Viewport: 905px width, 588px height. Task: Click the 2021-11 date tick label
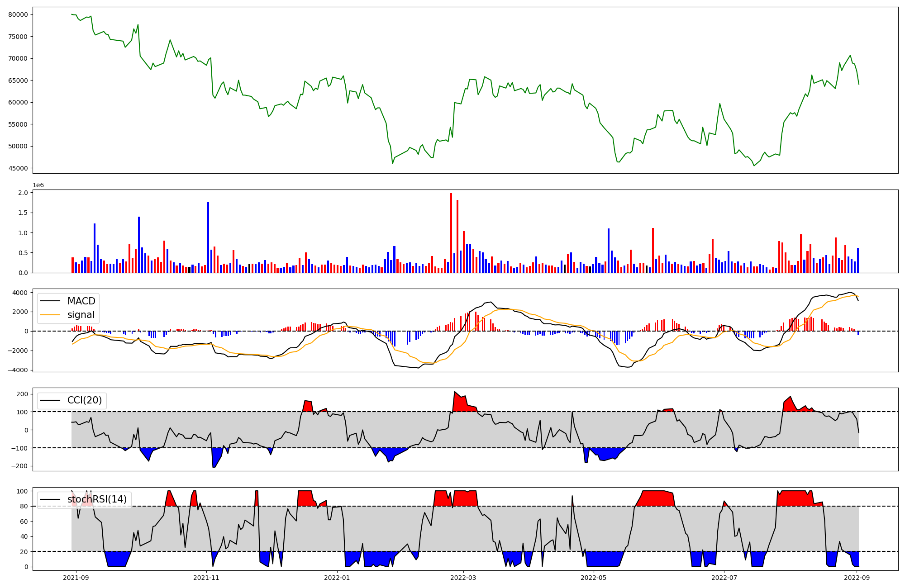pyautogui.click(x=206, y=578)
